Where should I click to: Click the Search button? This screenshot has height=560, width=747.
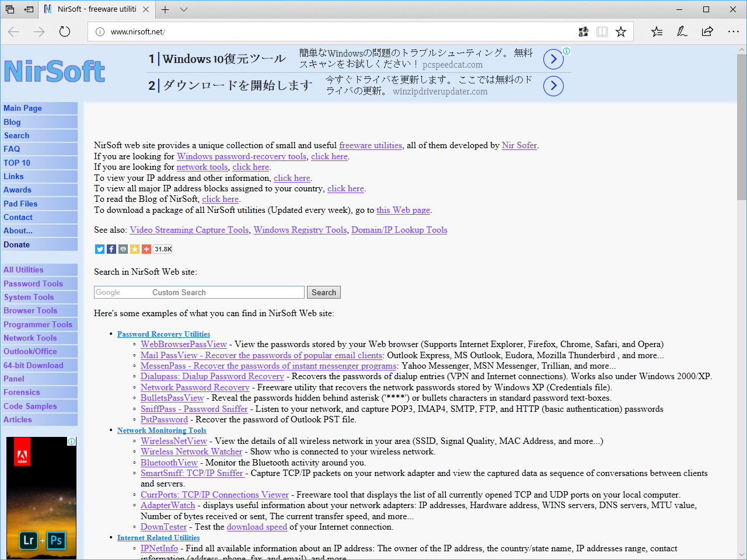(x=323, y=292)
